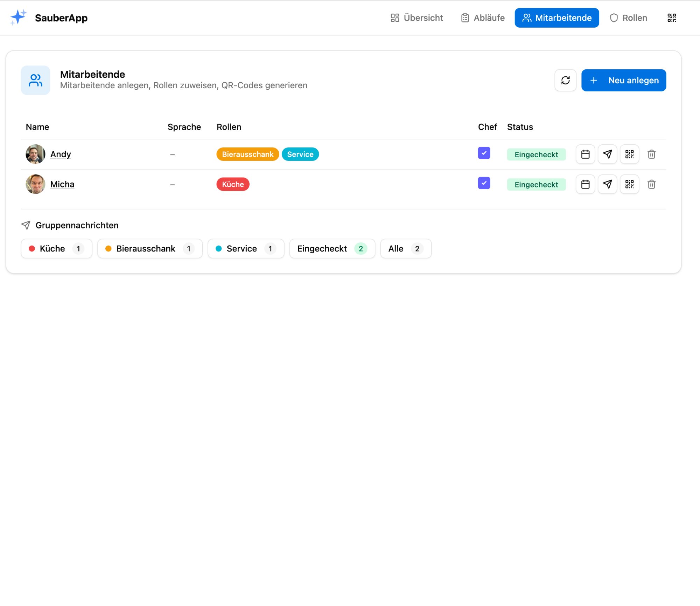Go to the Rollen tab
This screenshot has height=606, width=700.
pos(629,18)
